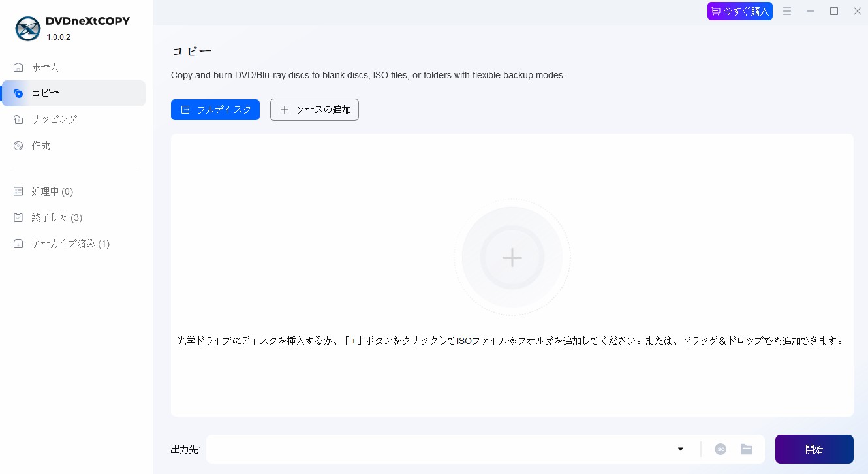Switch to リッピング in sidebar
The width and height of the screenshot is (868, 474).
[x=73, y=119]
